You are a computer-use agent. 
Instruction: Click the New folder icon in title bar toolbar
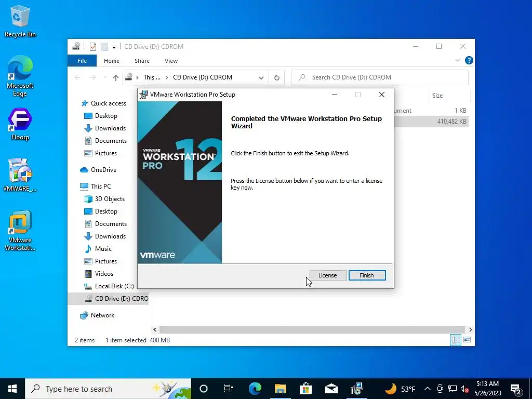(x=104, y=46)
